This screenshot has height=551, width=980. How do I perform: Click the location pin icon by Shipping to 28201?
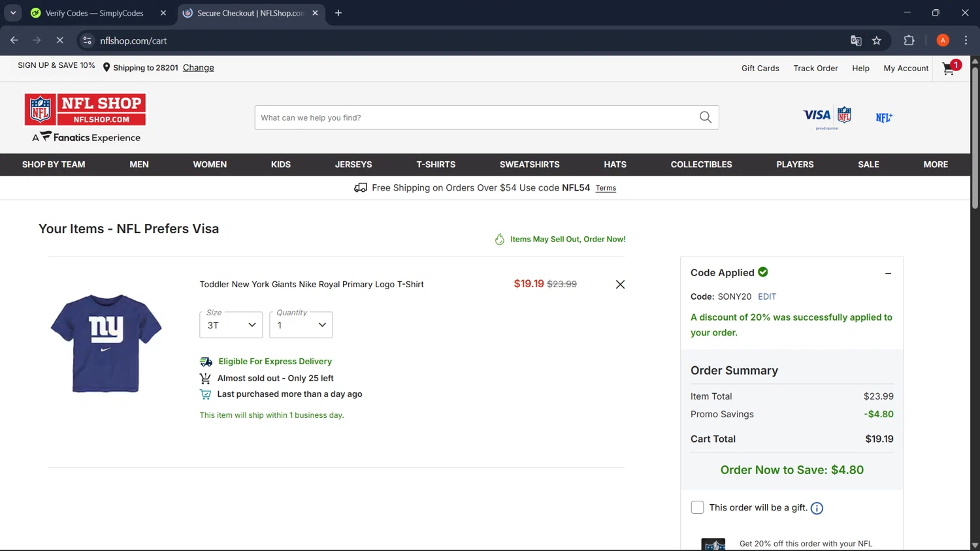(x=106, y=67)
